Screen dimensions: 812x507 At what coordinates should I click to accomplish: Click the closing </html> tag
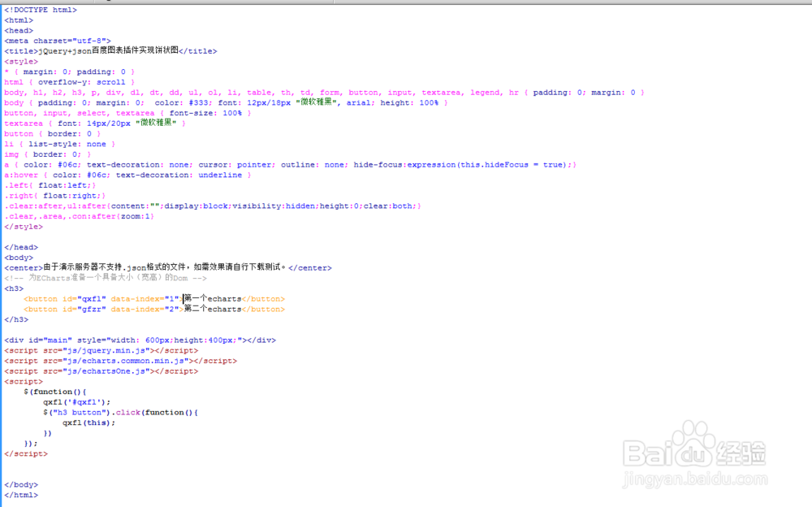coord(21,495)
